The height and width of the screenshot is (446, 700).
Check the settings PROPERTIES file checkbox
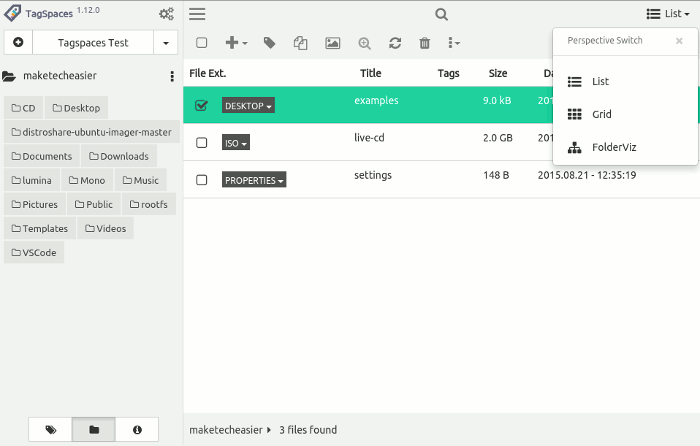[x=201, y=180]
